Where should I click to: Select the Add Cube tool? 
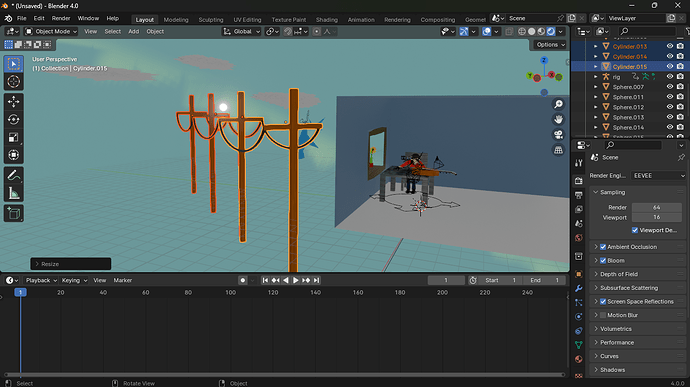click(14, 214)
